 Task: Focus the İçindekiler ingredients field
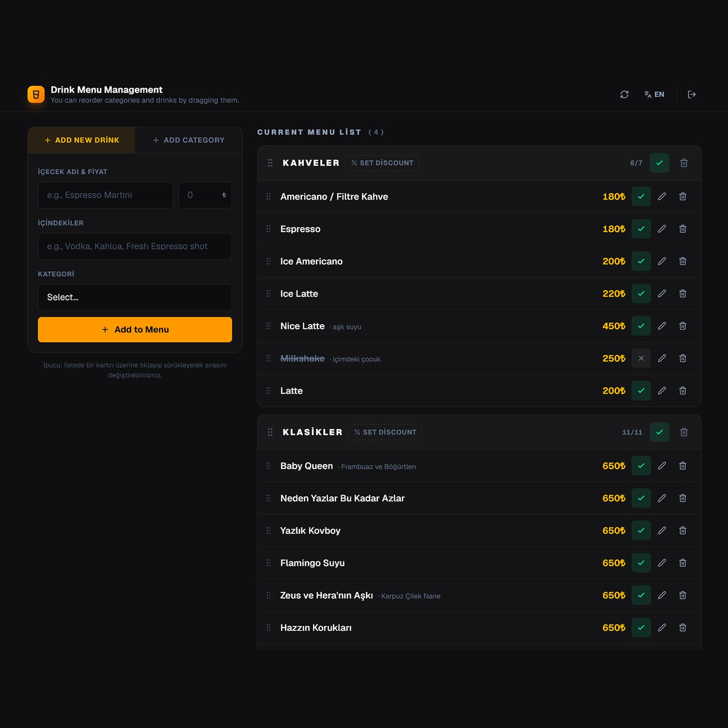pyautogui.click(x=135, y=246)
